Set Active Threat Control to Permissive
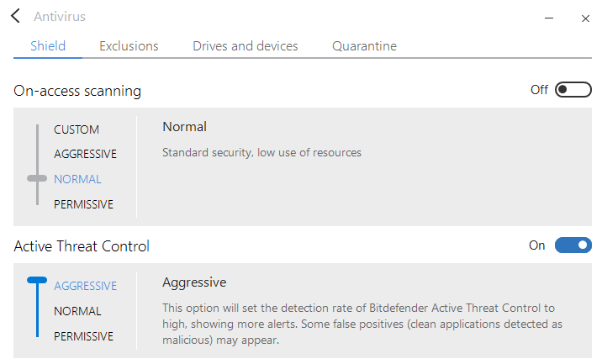 [x=83, y=336]
